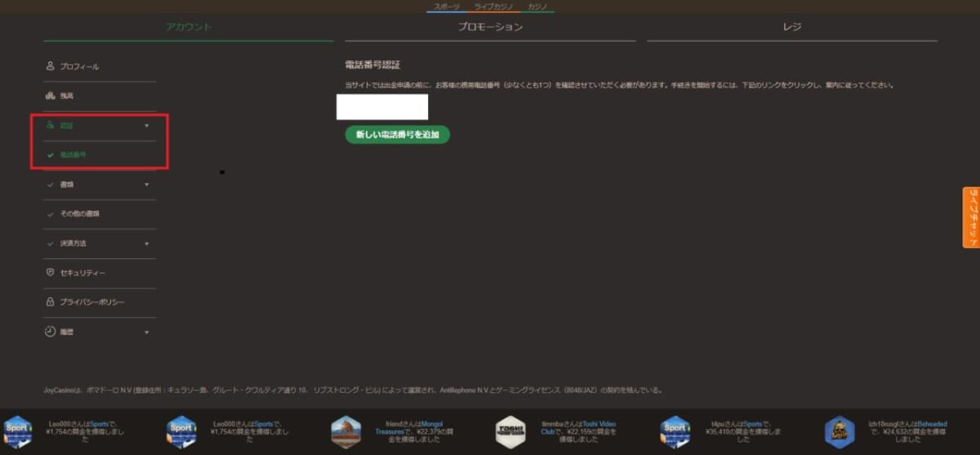Open the スポーツ top navigation item

click(446, 7)
